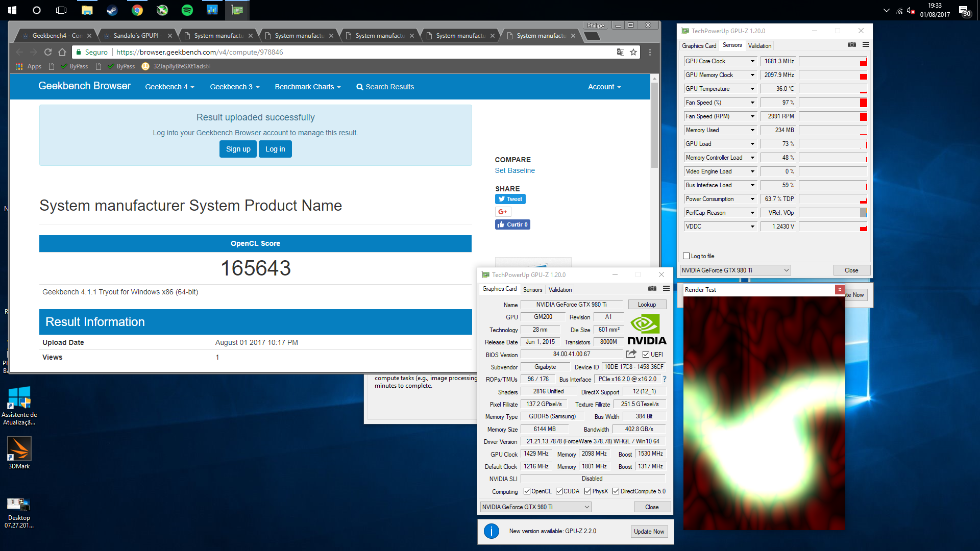Expand GPU Memory Clock sensor dropdown
Viewport: 980px width, 551px height.
point(752,75)
